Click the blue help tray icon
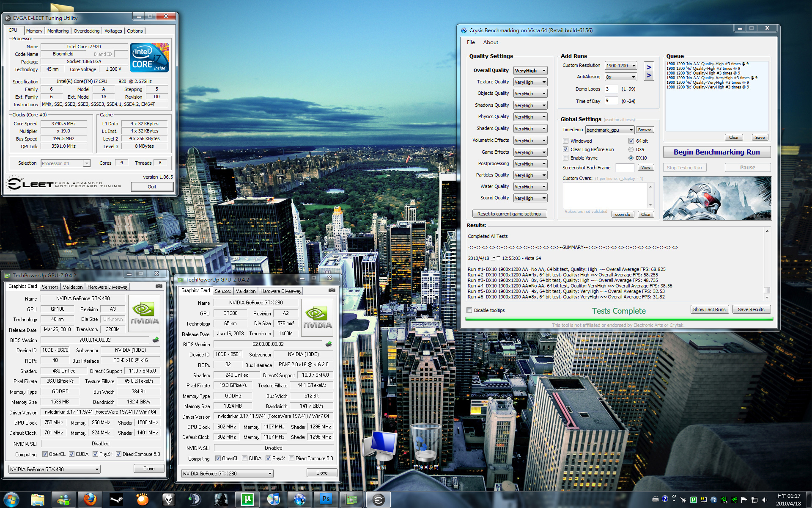 (665, 499)
